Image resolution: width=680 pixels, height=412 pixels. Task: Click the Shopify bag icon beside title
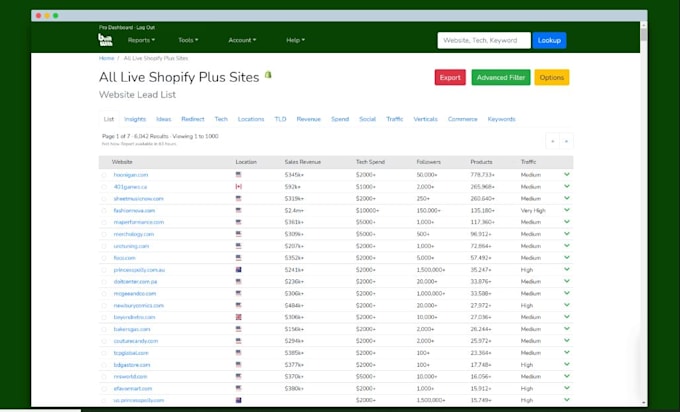click(x=268, y=75)
